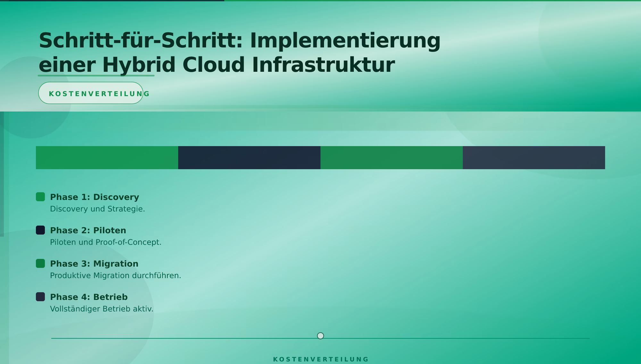Click the KOSTENVERTEILUNG pill badge under the title

tap(91, 93)
